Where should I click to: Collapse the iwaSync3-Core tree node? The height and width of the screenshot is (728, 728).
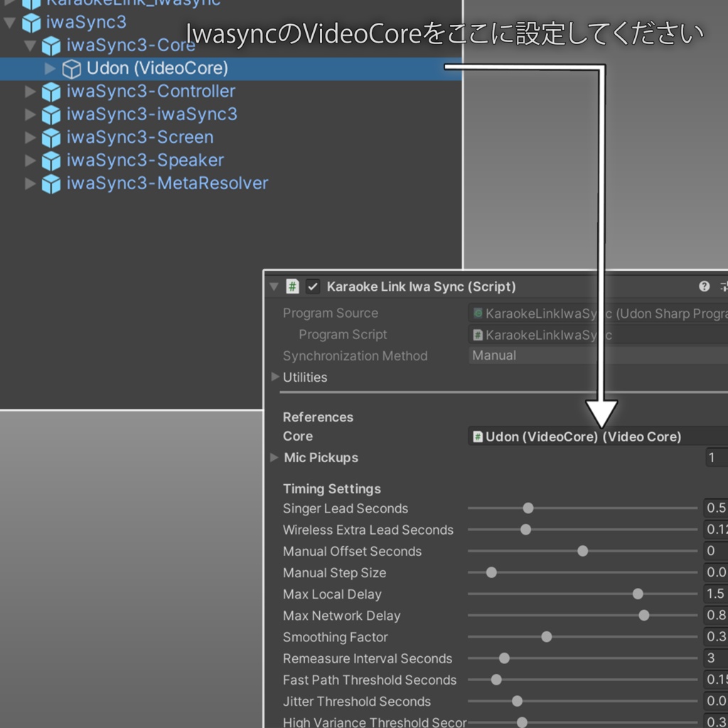tap(30, 45)
